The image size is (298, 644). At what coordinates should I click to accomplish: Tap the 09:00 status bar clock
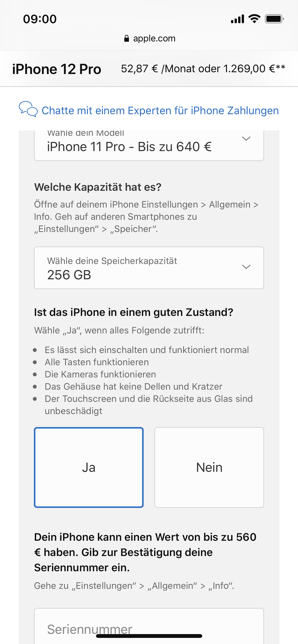tap(40, 19)
